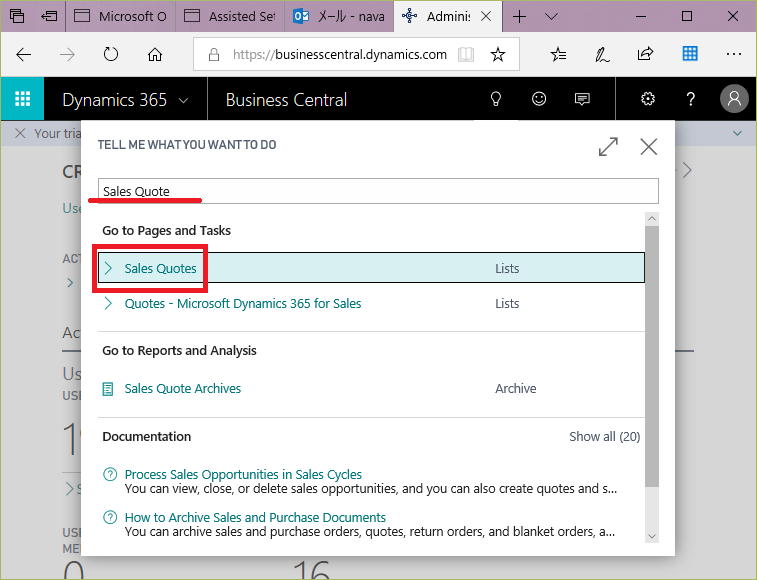Open the Dynamics 365 app launcher waffle
This screenshot has height=580, width=757.
[22, 99]
